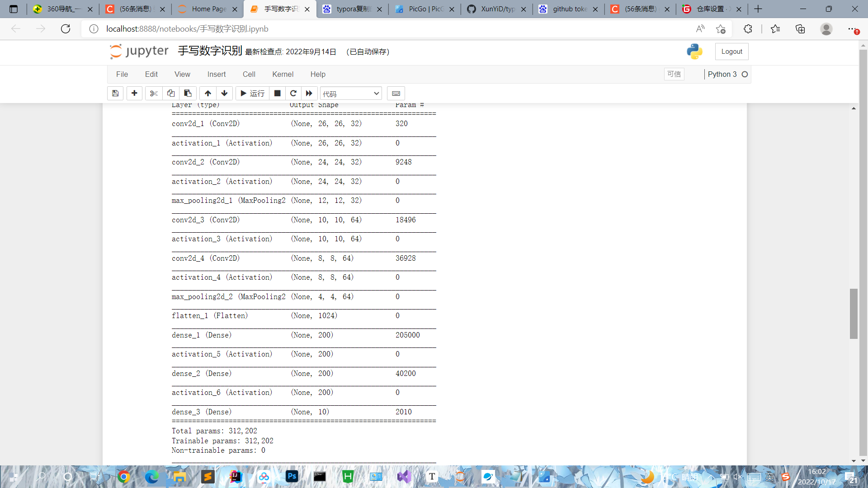Click the Logout button
This screenshot has height=488, width=868.
point(731,52)
